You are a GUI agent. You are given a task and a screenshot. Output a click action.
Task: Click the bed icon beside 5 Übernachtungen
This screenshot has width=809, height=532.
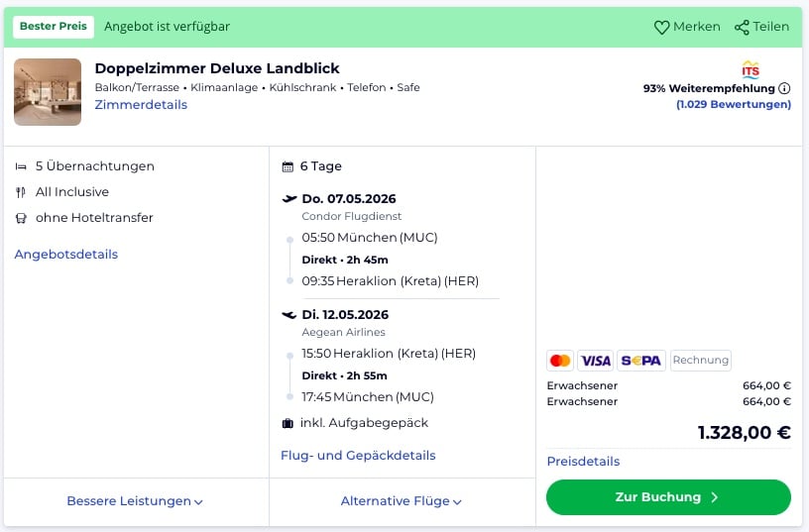21,166
